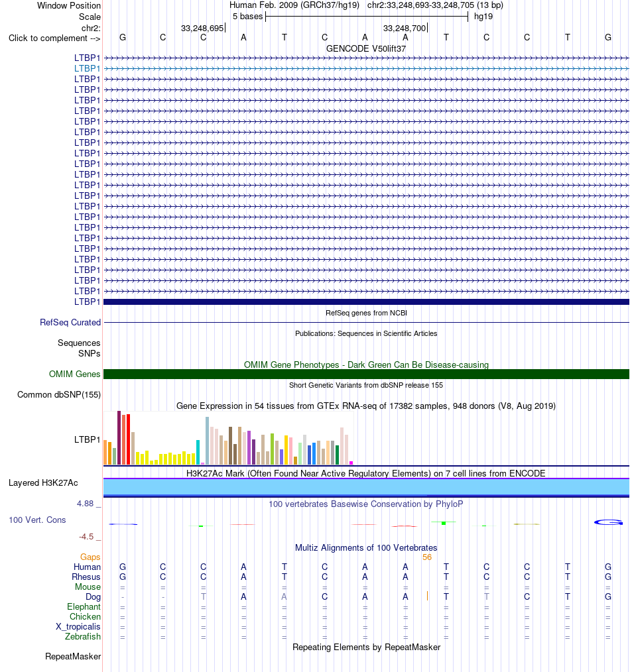Open the 'RefSeq genes from NCBI' track title
This screenshot has height=672, width=630.
366,313
